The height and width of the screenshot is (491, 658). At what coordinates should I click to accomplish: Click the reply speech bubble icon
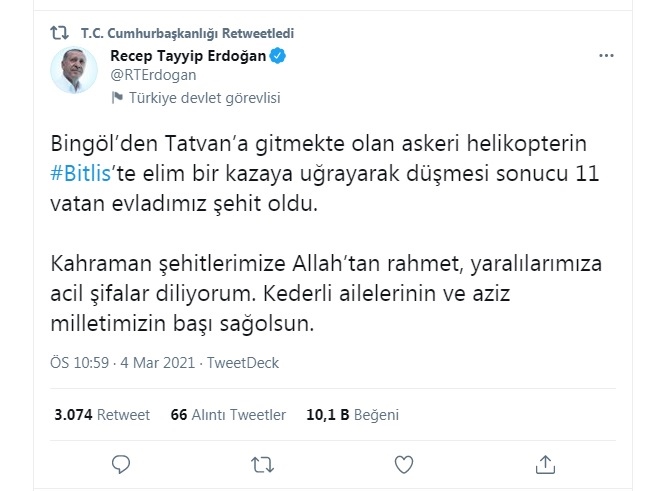click(121, 464)
